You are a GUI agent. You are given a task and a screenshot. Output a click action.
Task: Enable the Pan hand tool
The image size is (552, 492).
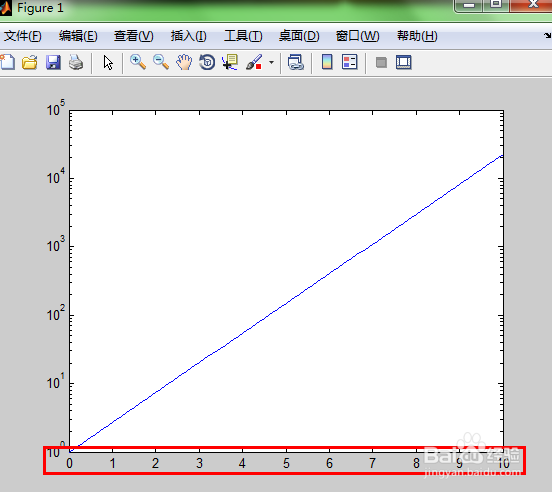point(184,62)
